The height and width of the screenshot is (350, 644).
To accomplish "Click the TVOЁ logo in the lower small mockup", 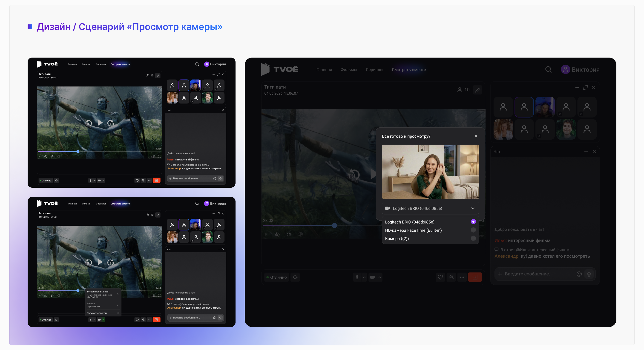I will 47,203.
